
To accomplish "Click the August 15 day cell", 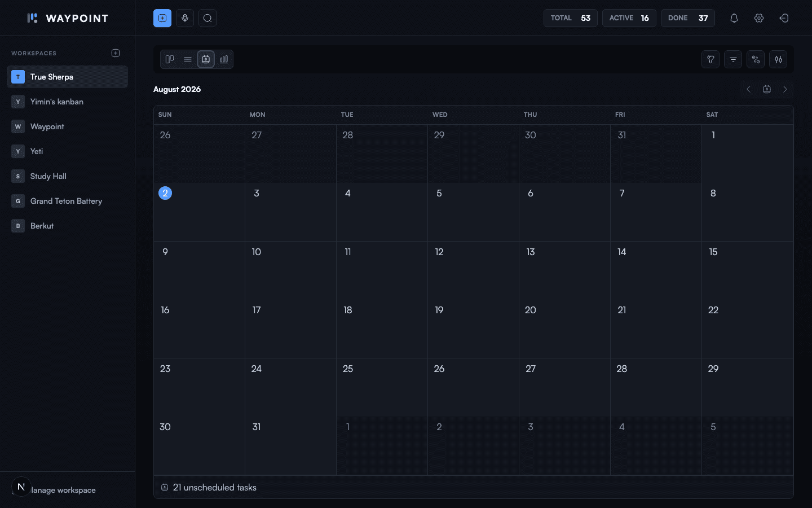I will [747, 271].
